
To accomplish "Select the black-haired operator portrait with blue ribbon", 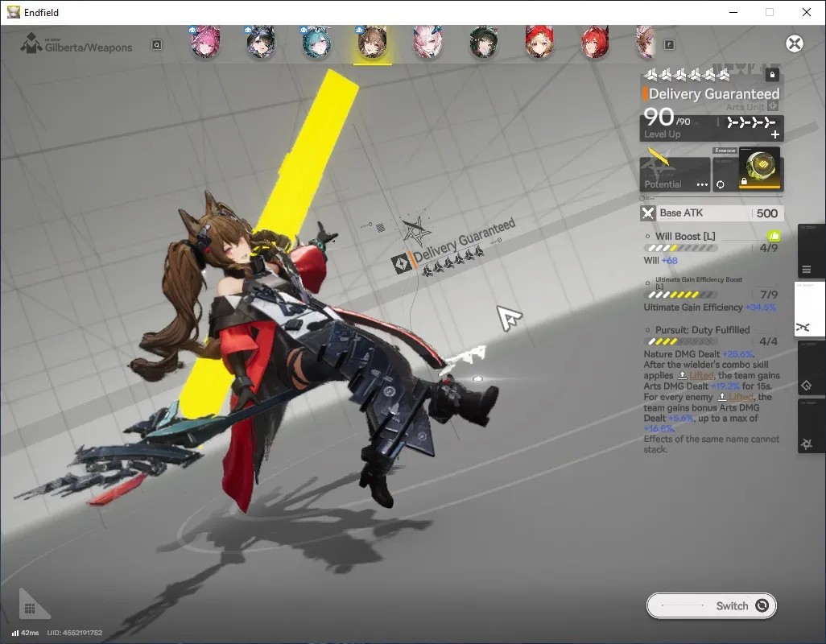I will (262, 43).
